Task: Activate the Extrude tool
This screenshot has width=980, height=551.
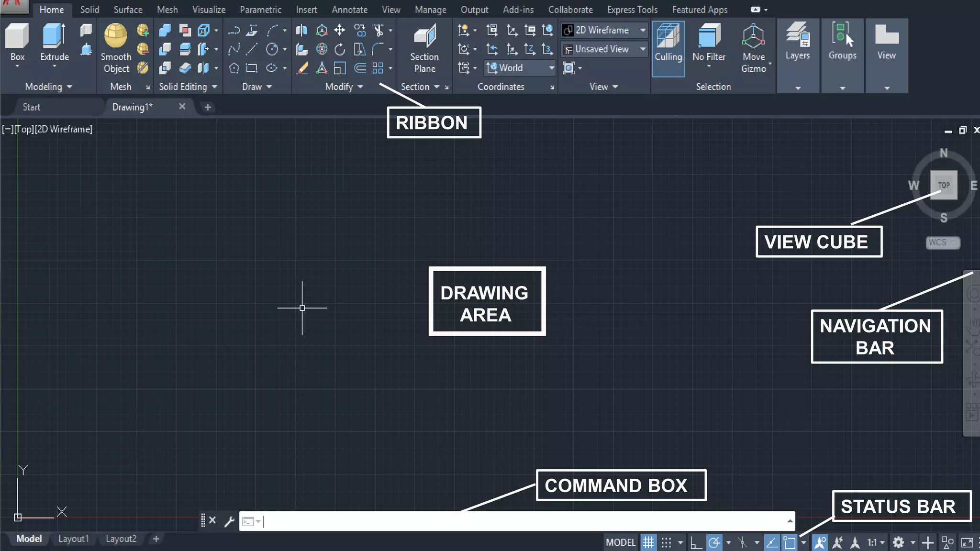Action: coord(54,43)
